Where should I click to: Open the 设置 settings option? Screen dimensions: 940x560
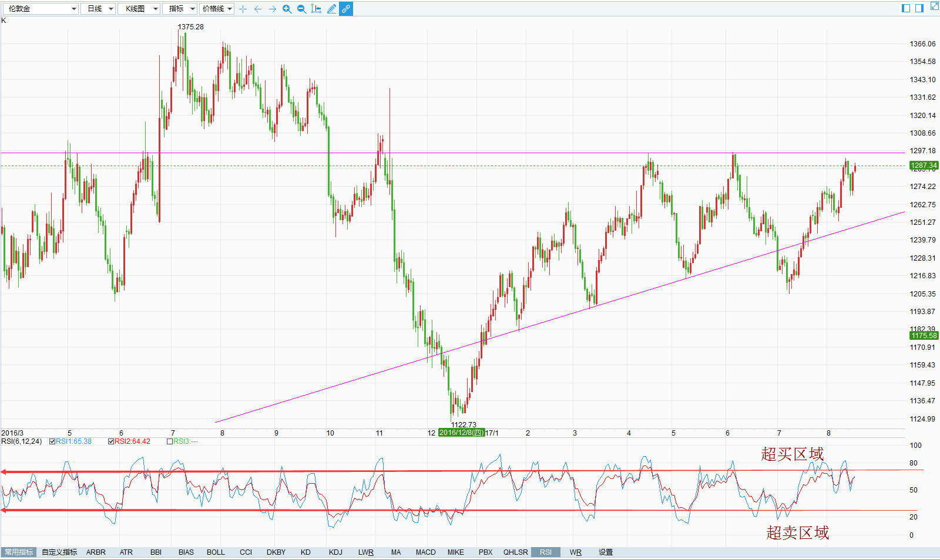(x=606, y=552)
